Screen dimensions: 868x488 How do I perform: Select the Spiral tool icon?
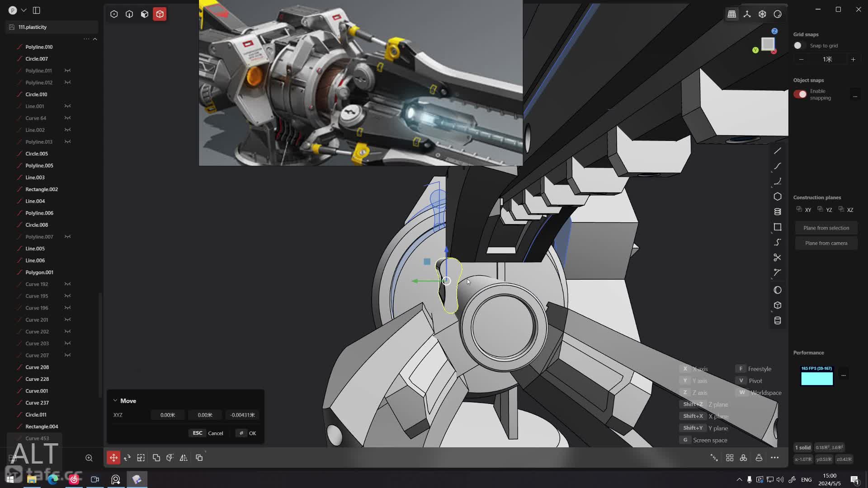778,212
